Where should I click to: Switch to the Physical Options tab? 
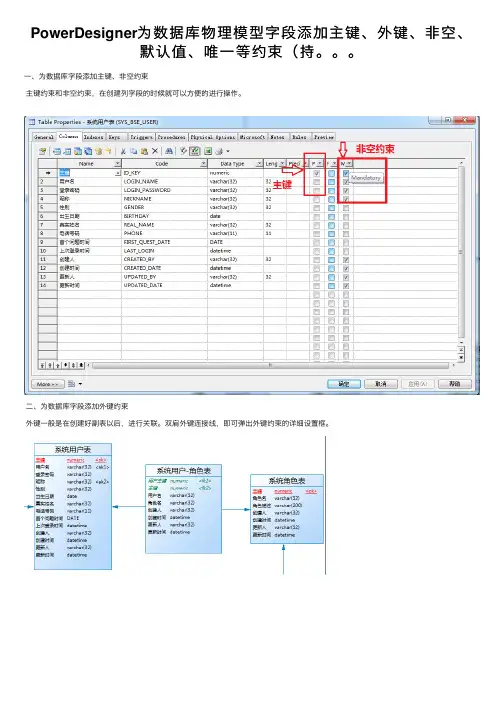coord(213,137)
